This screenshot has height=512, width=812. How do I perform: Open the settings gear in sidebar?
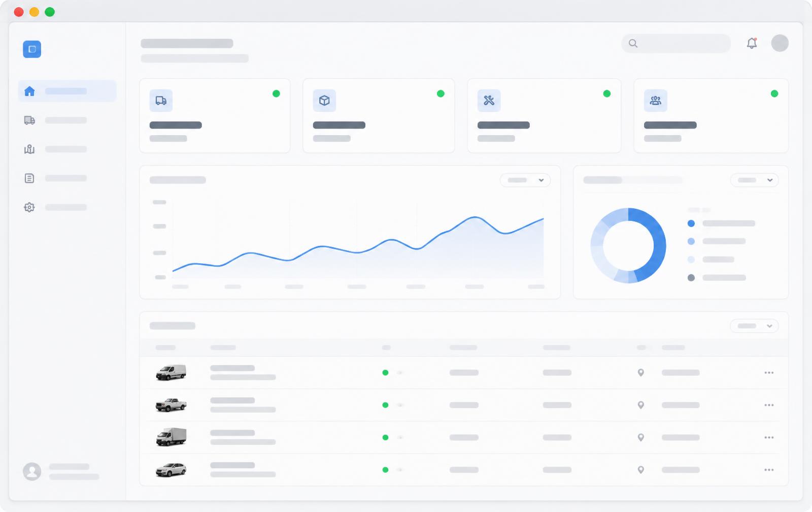(29, 207)
